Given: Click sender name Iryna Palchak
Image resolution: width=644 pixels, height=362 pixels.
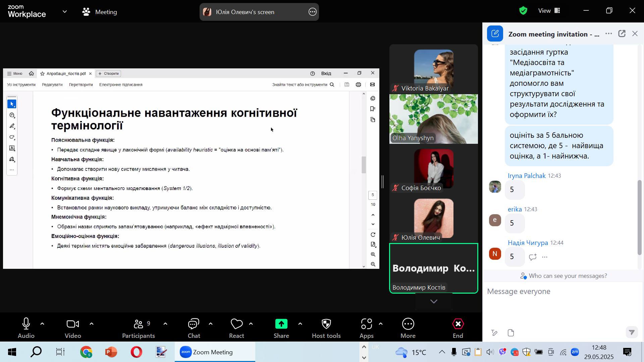Looking at the screenshot, I should pos(527,176).
